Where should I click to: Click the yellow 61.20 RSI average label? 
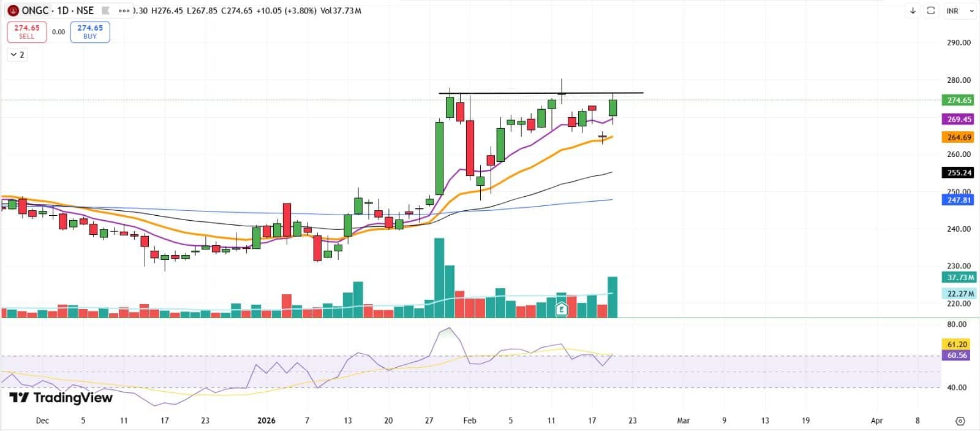tap(956, 345)
